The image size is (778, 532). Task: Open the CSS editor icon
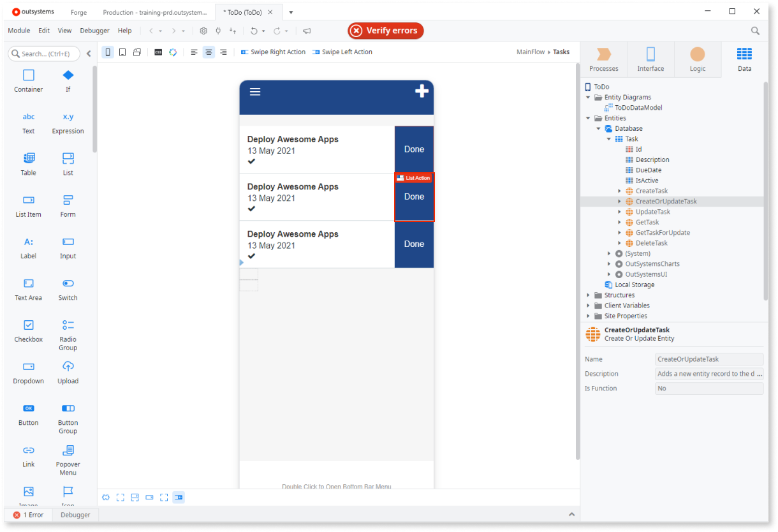[x=158, y=52]
